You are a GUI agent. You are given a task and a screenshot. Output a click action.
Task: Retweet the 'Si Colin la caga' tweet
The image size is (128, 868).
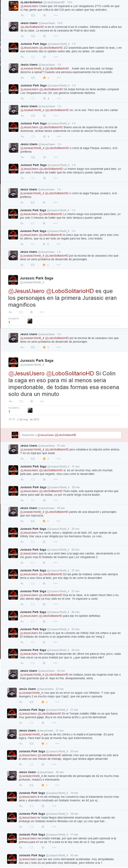(21, 401)
